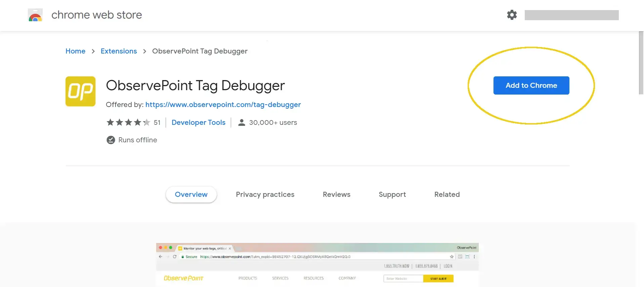The width and height of the screenshot is (644, 287).
Task: Open the settings gear icon
Action: (512, 15)
